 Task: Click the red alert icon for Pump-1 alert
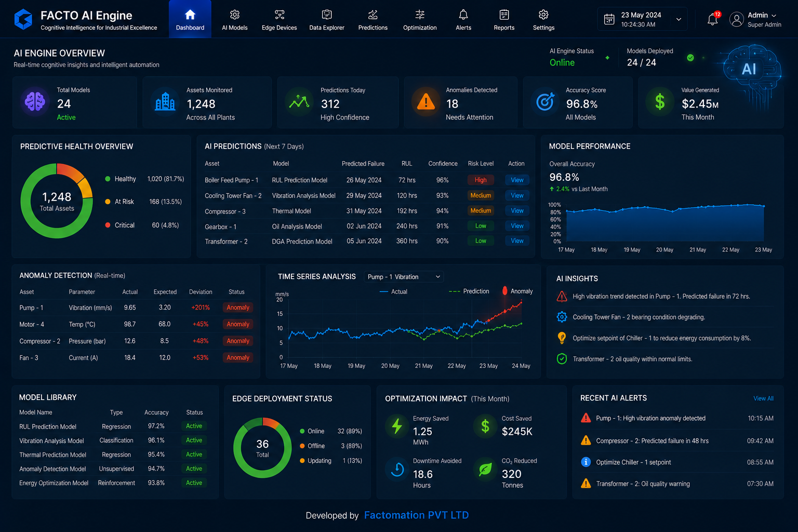586,418
